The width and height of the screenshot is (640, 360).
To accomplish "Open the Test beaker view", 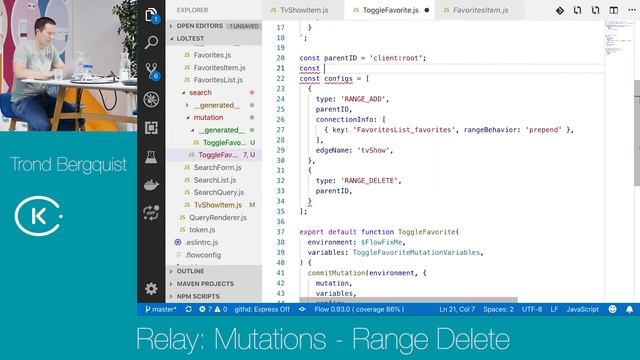I will click(151, 157).
